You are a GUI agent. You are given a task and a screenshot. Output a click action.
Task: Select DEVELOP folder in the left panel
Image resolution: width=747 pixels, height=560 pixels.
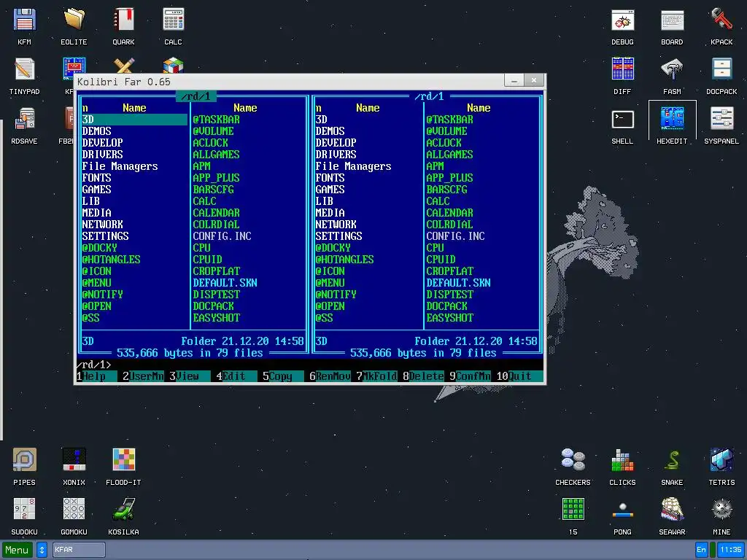point(102,143)
